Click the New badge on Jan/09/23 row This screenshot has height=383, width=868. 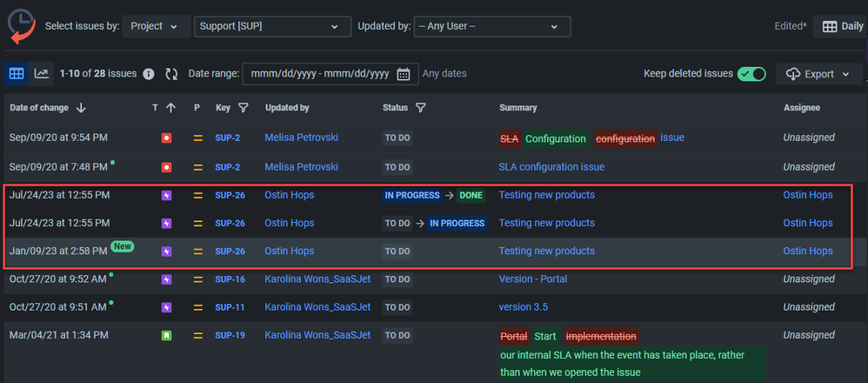coord(123,246)
